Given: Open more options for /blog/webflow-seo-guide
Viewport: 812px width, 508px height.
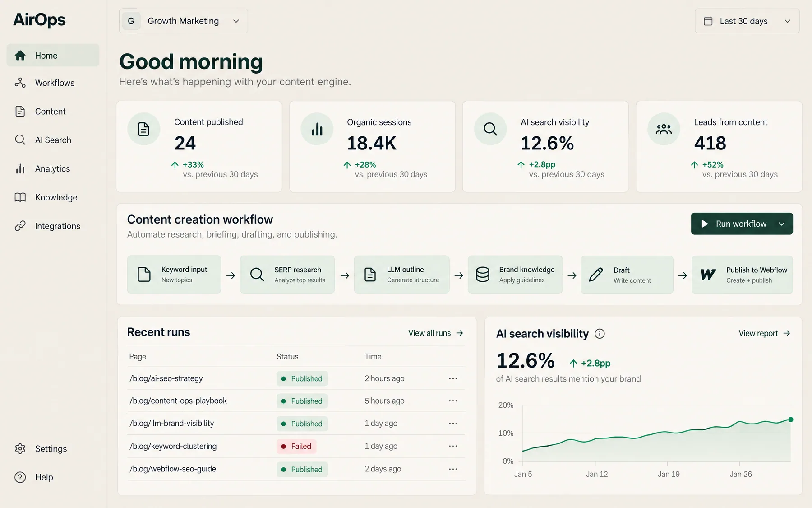Looking at the screenshot, I should click(x=453, y=469).
